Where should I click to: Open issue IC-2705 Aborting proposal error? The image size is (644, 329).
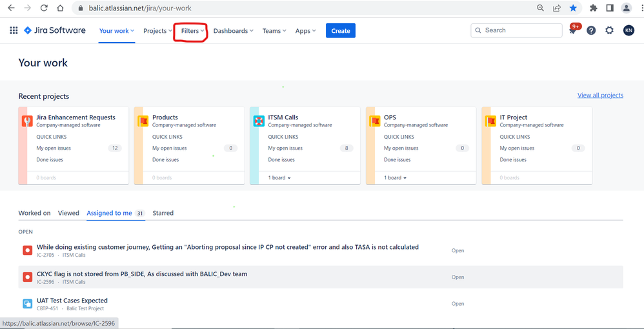pyautogui.click(x=228, y=247)
